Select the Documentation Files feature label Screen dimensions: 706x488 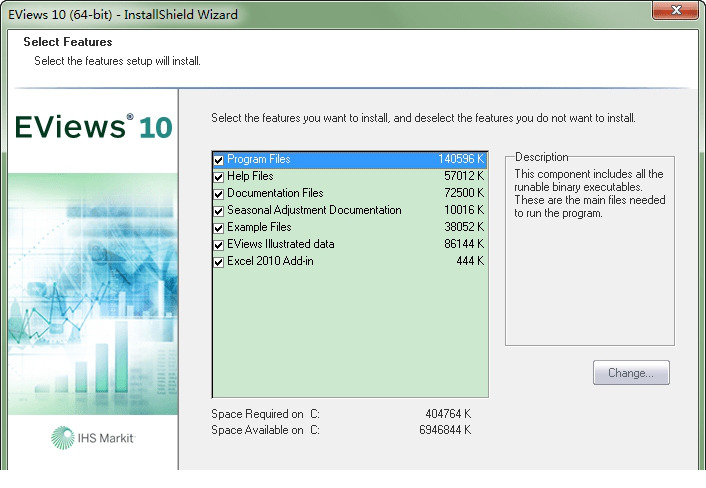275,193
